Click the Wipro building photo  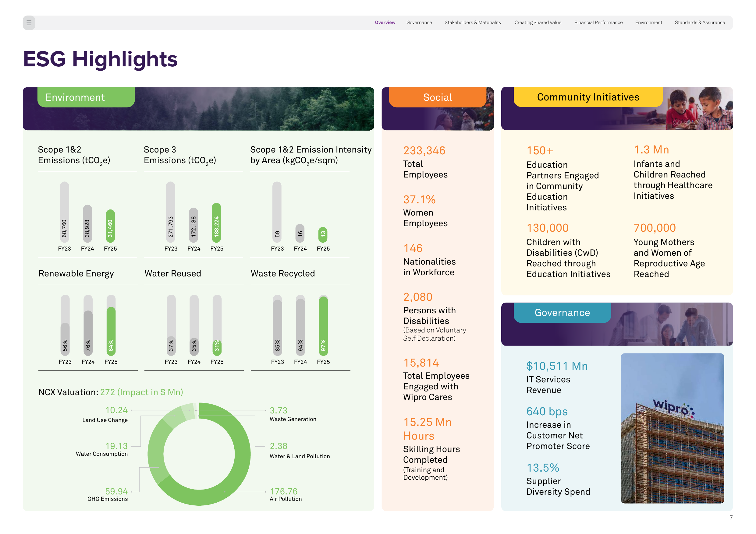coord(673,428)
